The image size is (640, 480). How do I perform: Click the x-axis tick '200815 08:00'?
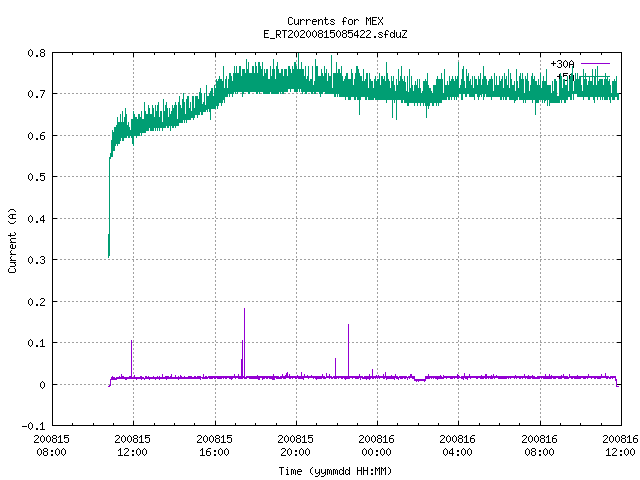click(x=51, y=445)
